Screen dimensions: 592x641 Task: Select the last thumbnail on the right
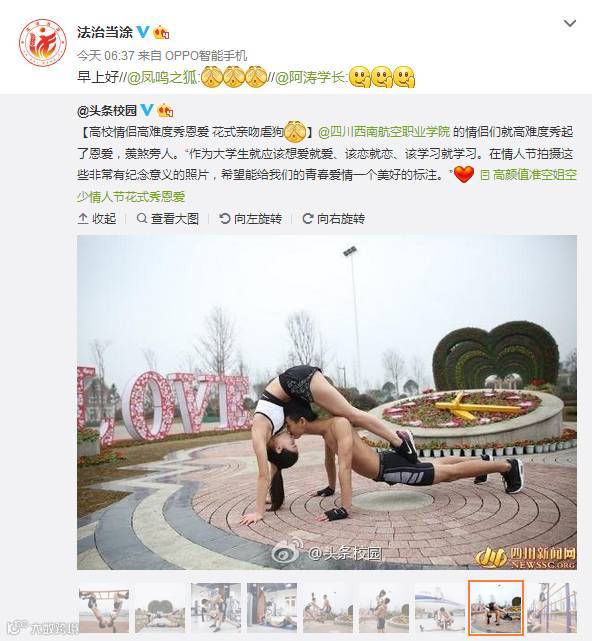pyautogui.click(x=552, y=608)
